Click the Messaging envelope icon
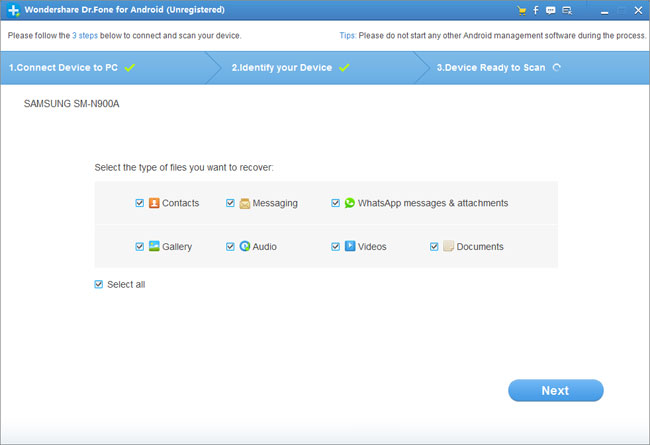 click(245, 203)
